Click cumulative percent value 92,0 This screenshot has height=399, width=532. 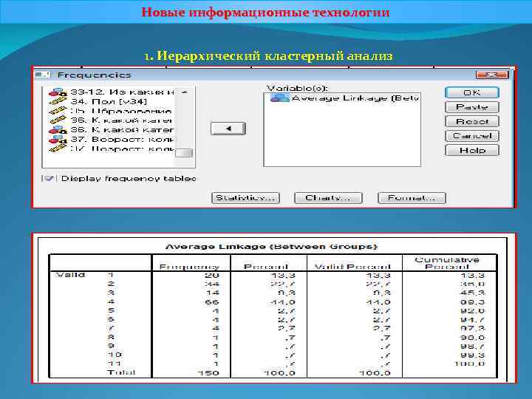(x=473, y=311)
